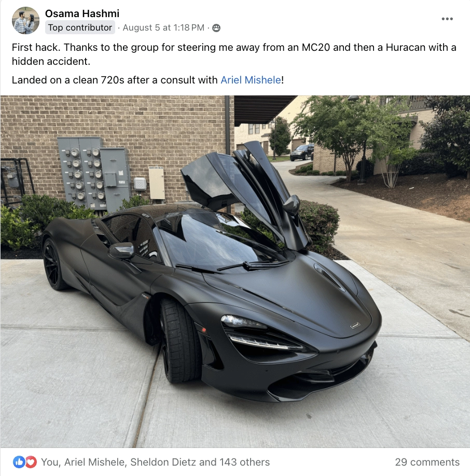Click the car's front wheel in photo
The height and width of the screenshot is (476, 470).
(177, 340)
